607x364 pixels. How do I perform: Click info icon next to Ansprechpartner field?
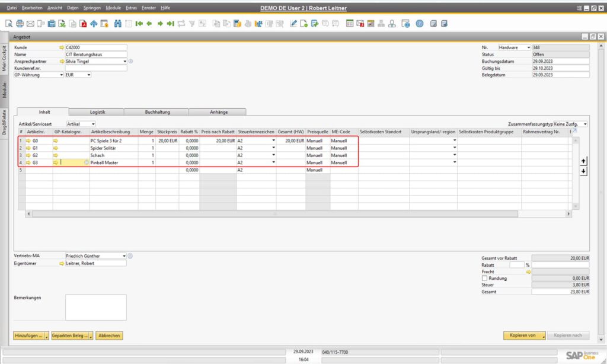tap(131, 61)
